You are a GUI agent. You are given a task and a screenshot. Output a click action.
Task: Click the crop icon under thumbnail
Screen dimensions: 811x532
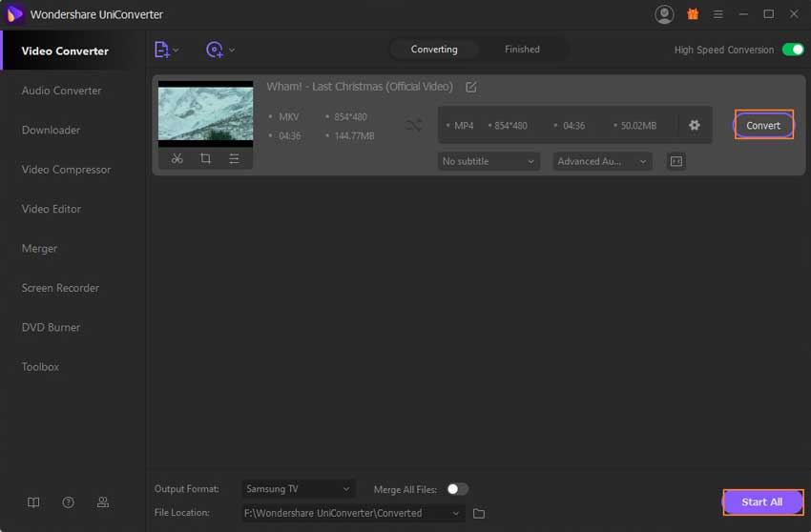[x=205, y=158]
